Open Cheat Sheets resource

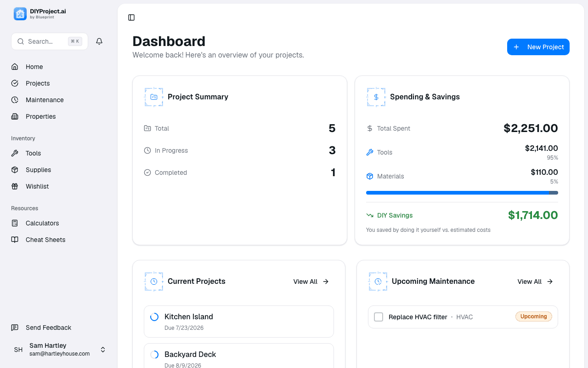click(x=59, y=240)
